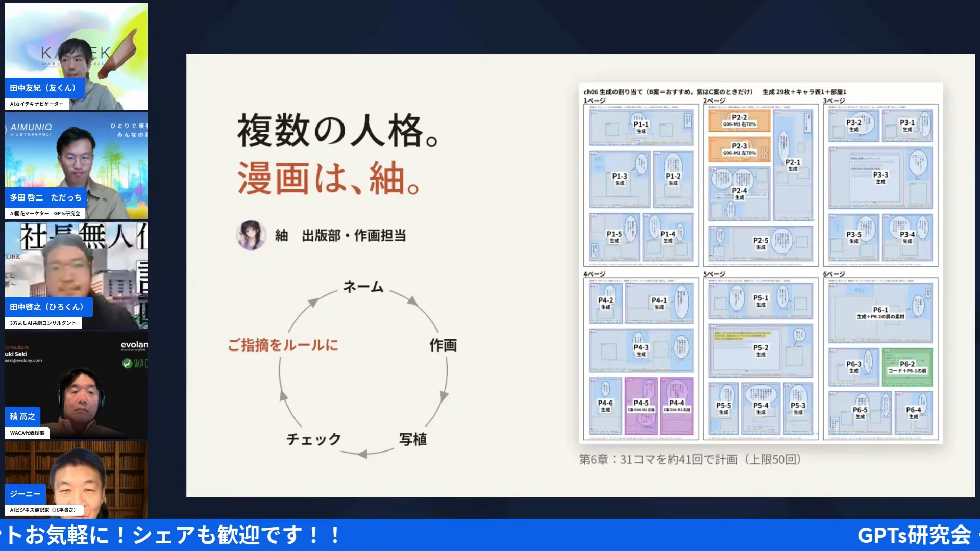Click the 紬 character avatar icon
The width and height of the screenshot is (980, 551).
[x=251, y=235]
